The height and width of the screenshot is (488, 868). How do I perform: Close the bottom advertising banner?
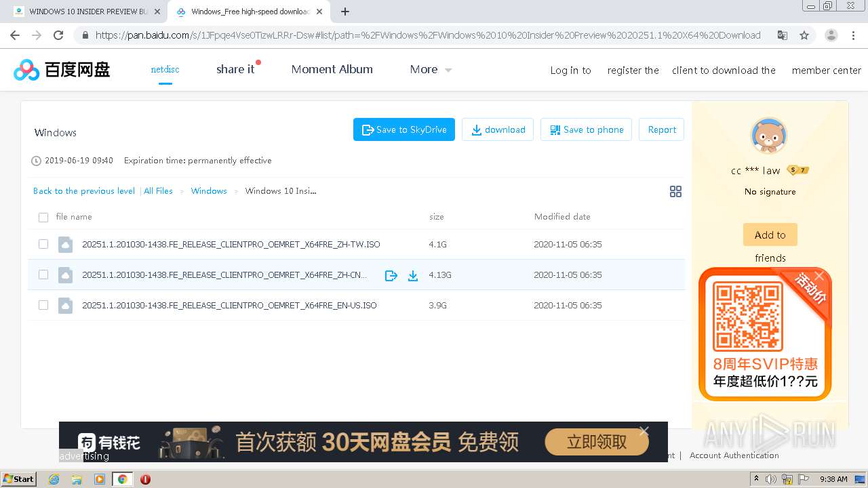(x=644, y=431)
